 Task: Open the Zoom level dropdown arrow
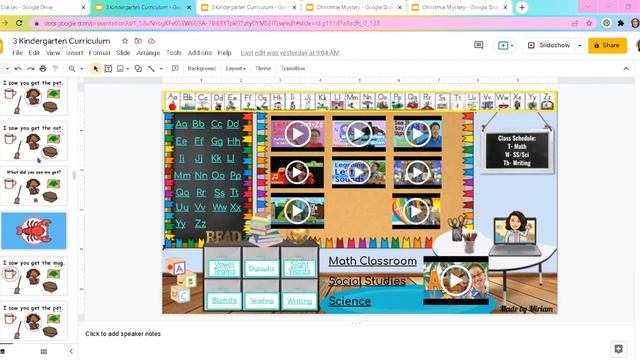pyautogui.click(x=82, y=69)
